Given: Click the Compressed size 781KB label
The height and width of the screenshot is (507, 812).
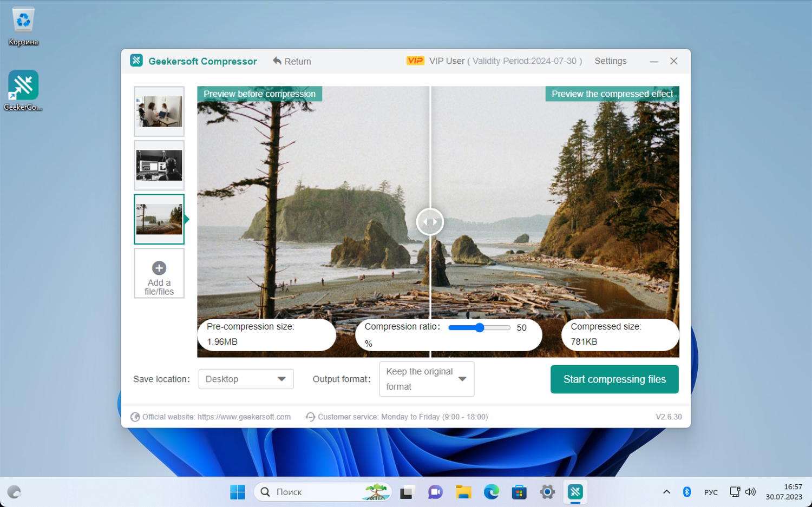Looking at the screenshot, I should (620, 334).
